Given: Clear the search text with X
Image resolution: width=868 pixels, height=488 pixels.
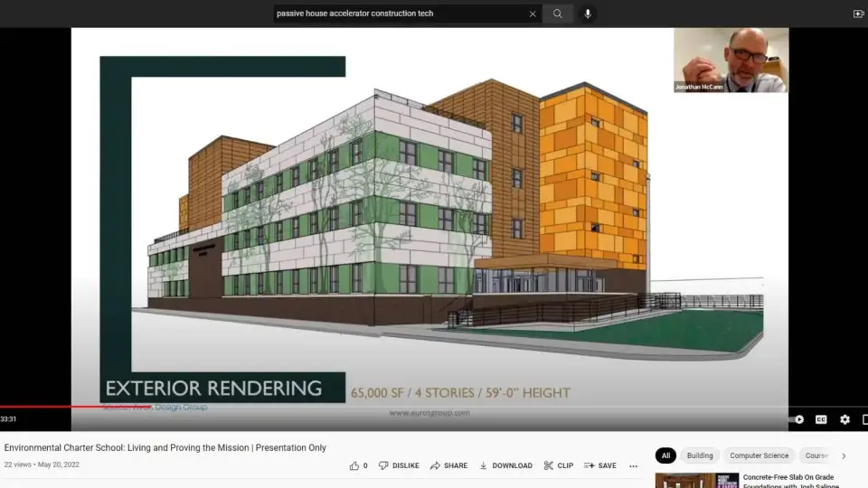Looking at the screenshot, I should [533, 14].
